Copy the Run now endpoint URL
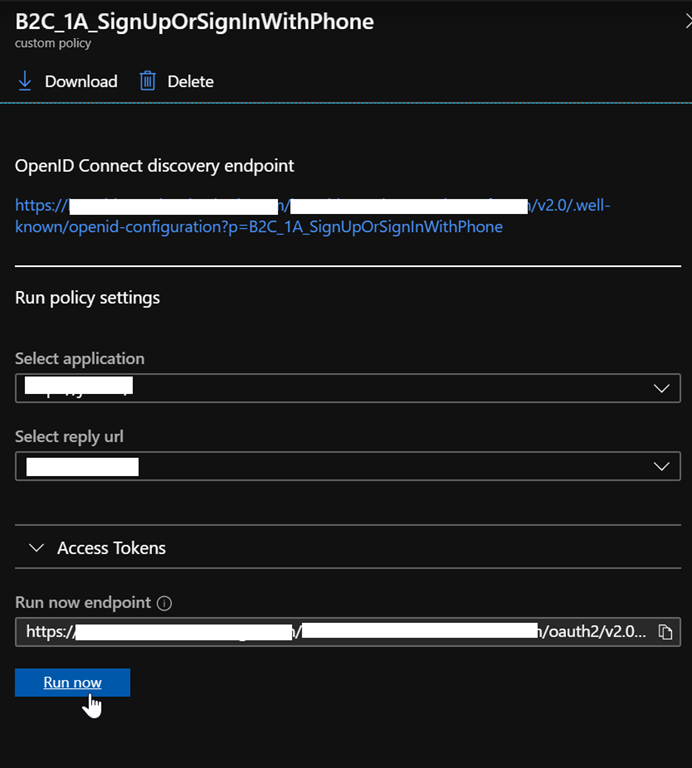692x768 pixels. click(x=665, y=632)
